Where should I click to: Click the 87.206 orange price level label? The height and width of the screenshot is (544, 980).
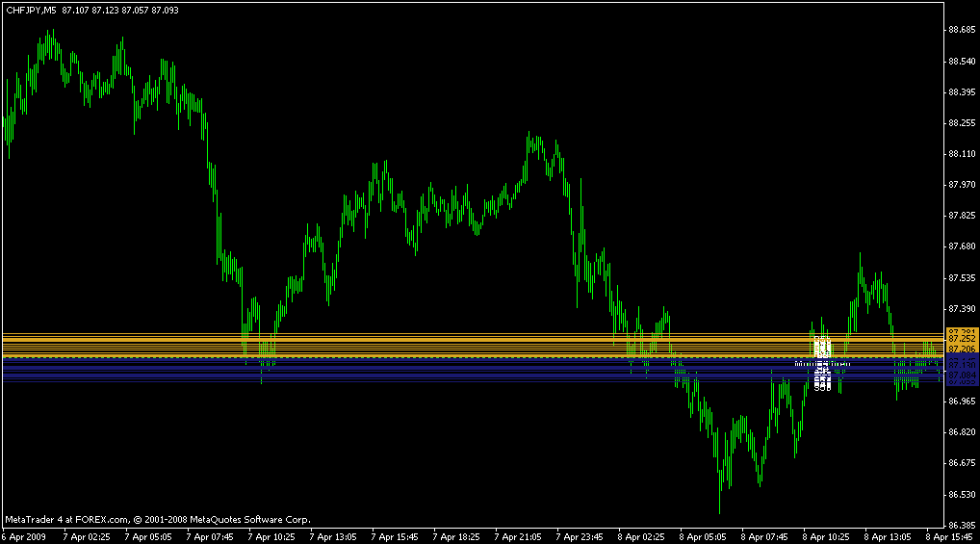[962, 350]
